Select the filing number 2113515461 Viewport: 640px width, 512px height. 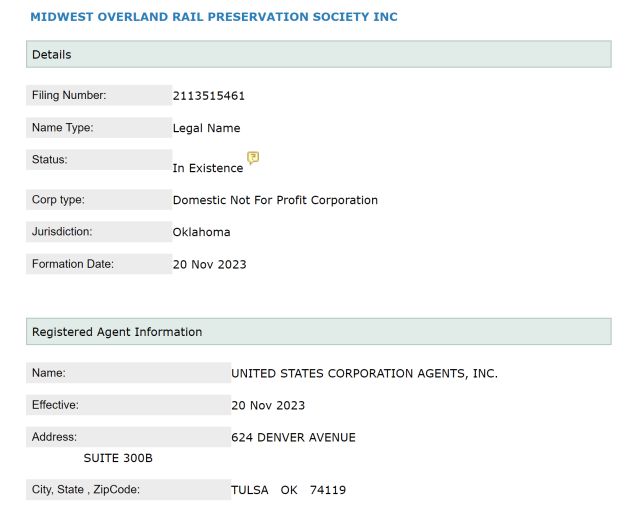coord(209,96)
